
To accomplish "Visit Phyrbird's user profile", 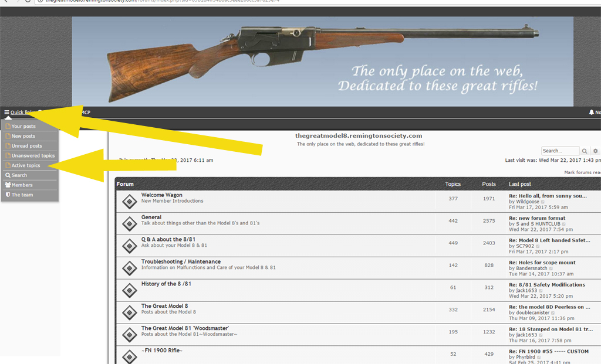I will [x=525, y=357].
